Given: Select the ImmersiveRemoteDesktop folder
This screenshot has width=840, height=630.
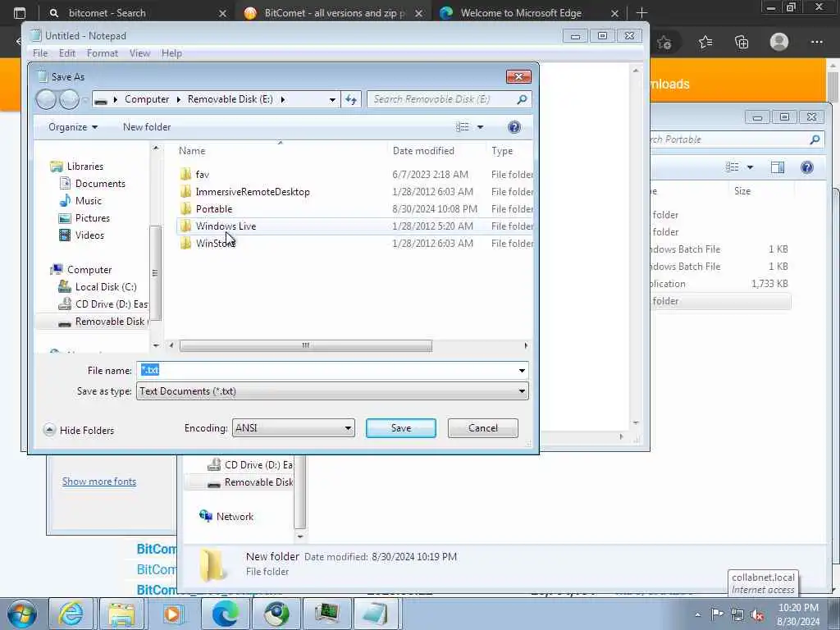Looking at the screenshot, I should [253, 192].
